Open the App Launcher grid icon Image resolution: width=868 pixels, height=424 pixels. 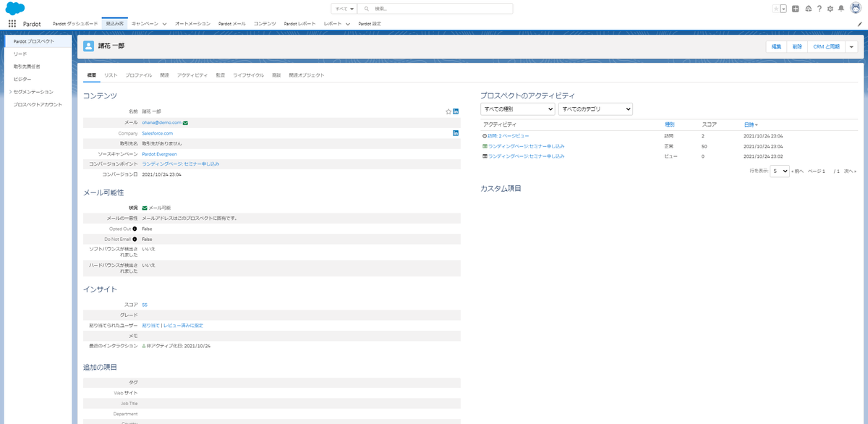click(12, 23)
